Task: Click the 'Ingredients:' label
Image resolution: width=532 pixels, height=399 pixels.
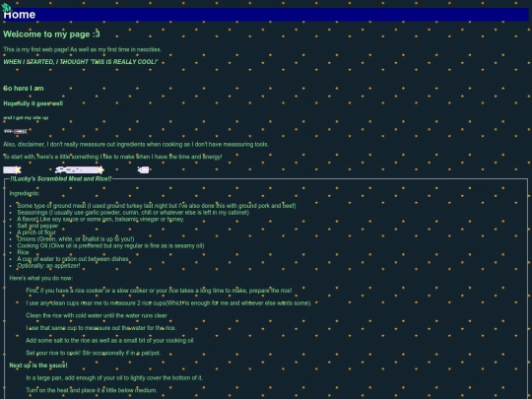Action: tap(25, 193)
